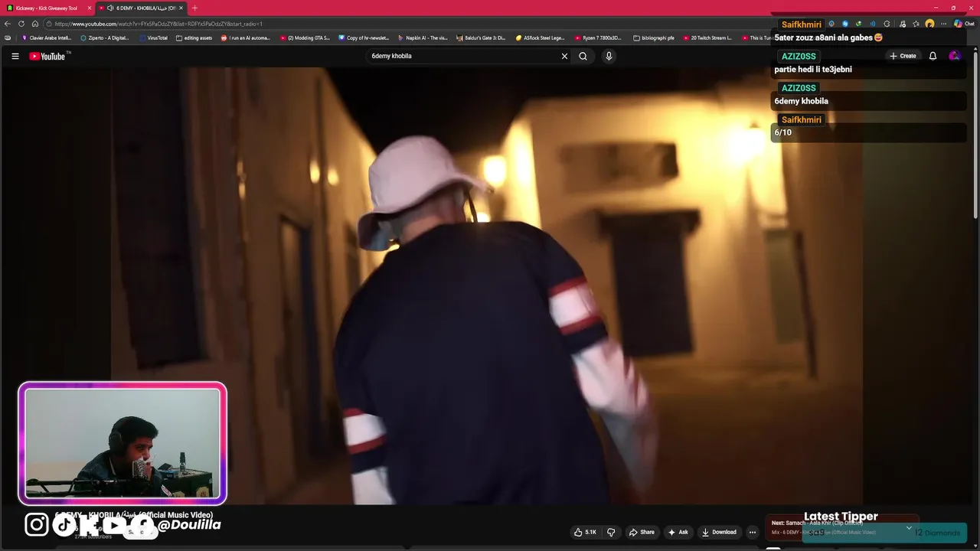
Task: Open 'I run an AI automa...' bookmark
Action: coord(246,37)
